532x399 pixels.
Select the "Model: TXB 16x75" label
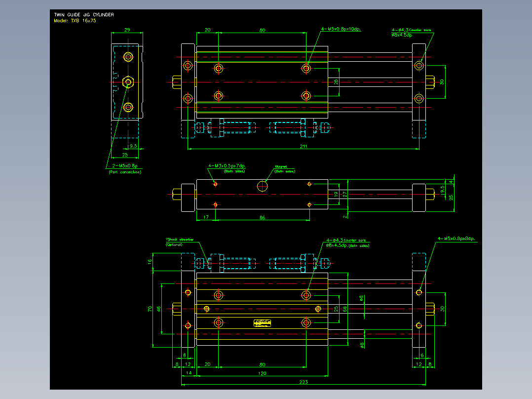(75, 21)
